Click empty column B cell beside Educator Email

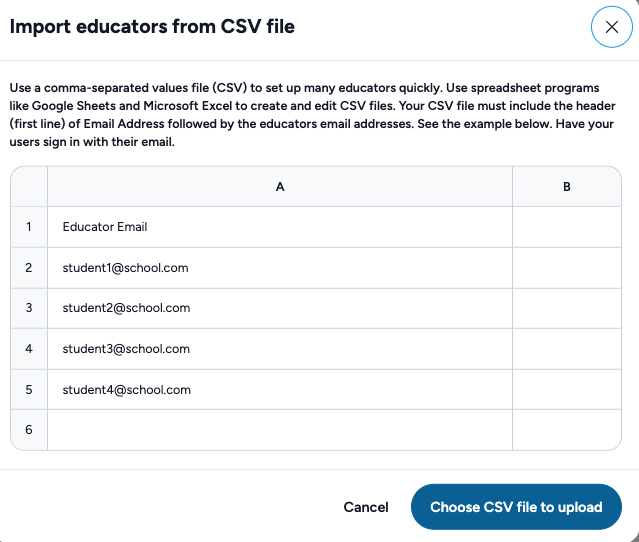(x=567, y=227)
